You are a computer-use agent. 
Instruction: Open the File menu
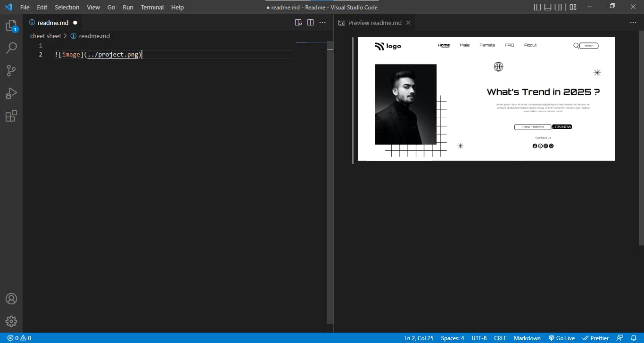(x=25, y=7)
